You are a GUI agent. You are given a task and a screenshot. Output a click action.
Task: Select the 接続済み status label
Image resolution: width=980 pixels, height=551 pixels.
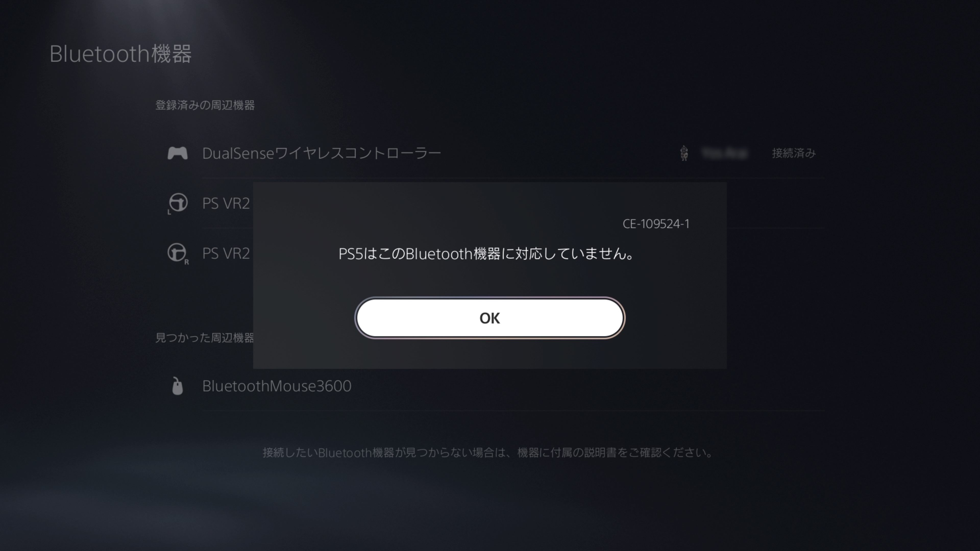coord(794,153)
